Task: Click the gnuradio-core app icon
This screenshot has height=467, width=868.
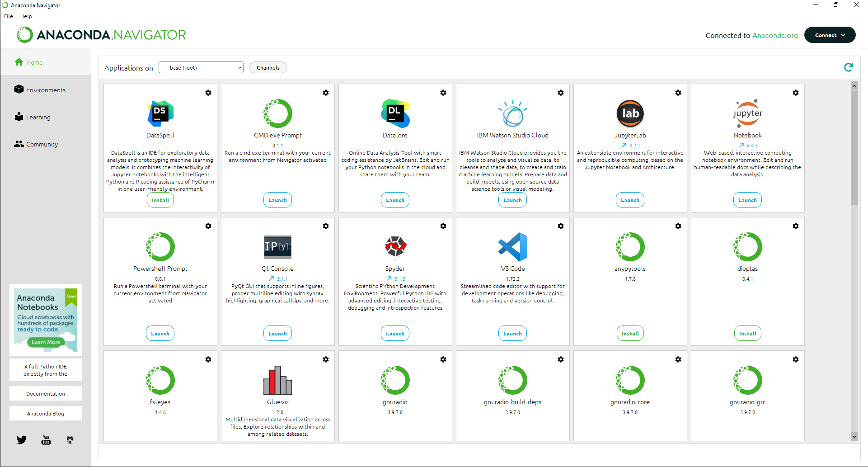Action: (x=630, y=380)
